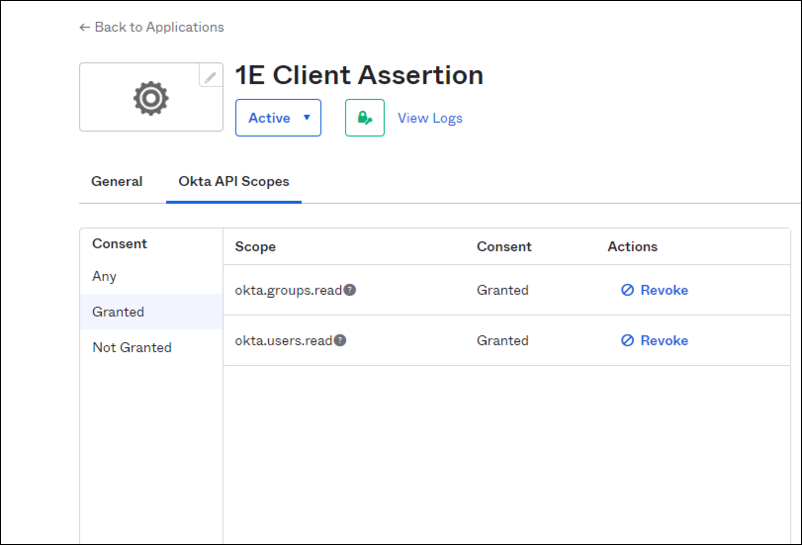
Task: Click help icon beside okta.groups.read
Action: click(x=350, y=290)
